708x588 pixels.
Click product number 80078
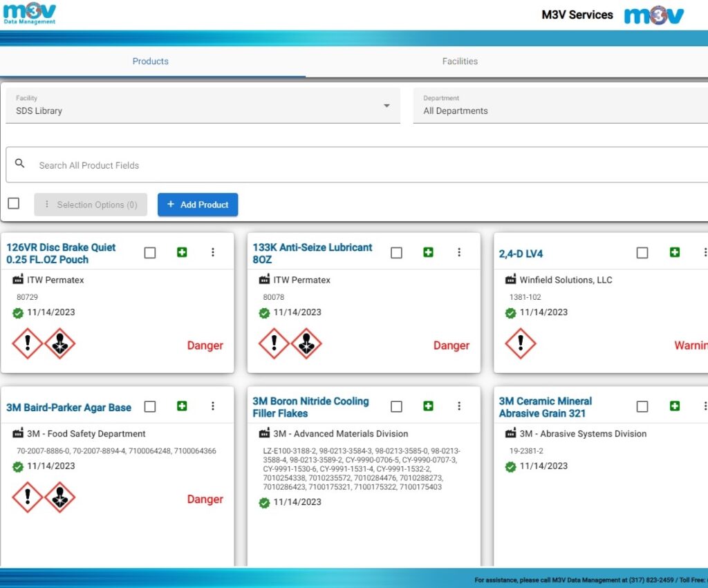coord(274,297)
